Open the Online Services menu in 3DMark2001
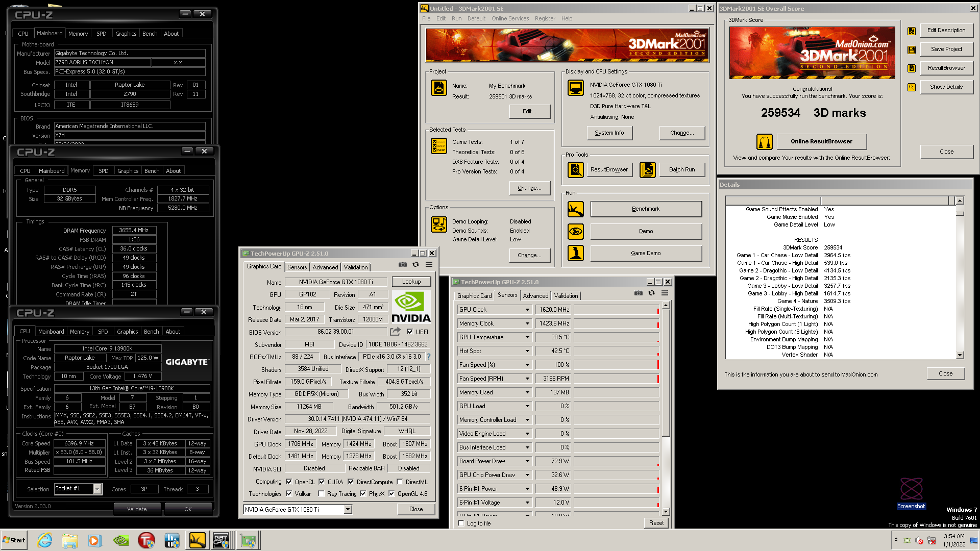This screenshot has width=980, height=551. pos(510,18)
